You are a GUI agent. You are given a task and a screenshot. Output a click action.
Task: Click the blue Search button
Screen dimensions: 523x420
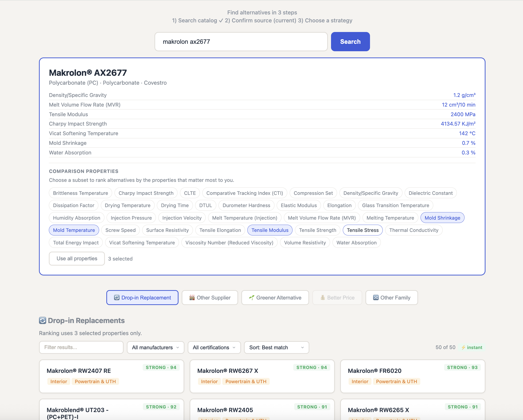coord(350,41)
